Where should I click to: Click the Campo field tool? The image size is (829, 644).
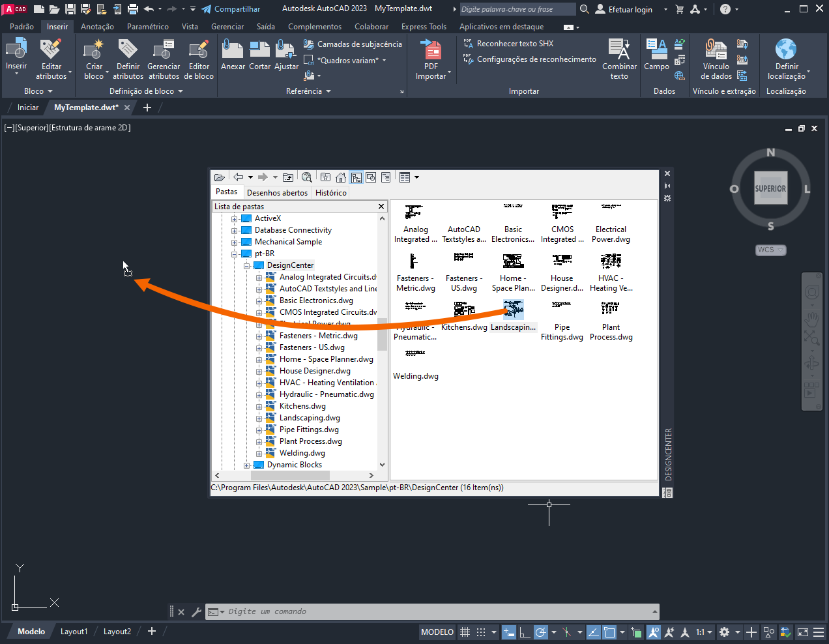coord(656,55)
